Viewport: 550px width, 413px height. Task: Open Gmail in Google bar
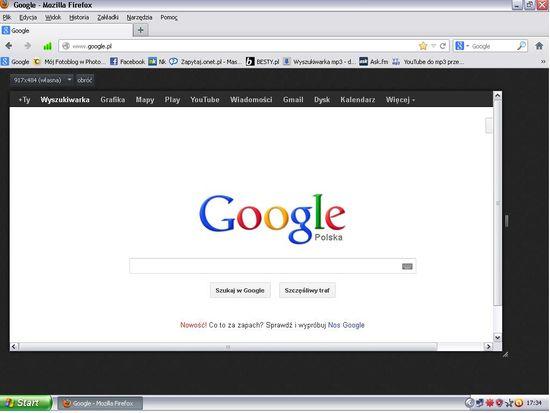pos(293,100)
